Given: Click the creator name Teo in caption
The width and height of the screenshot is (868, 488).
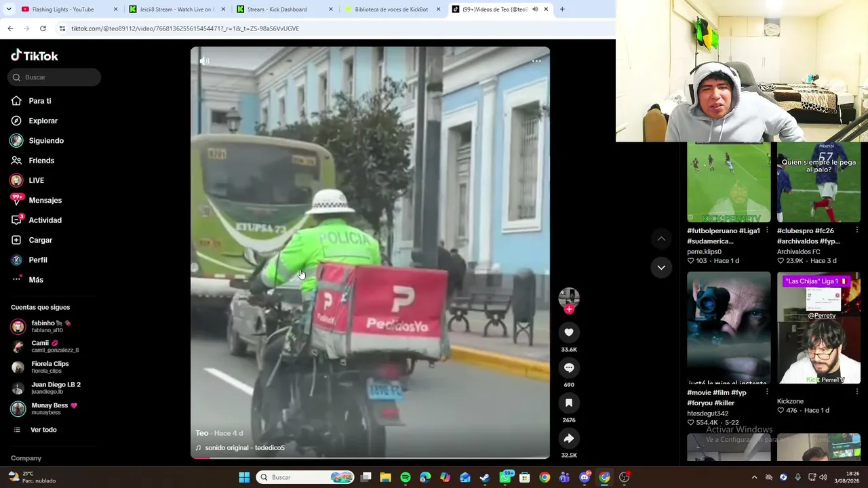Looking at the screenshot, I should click(x=202, y=433).
